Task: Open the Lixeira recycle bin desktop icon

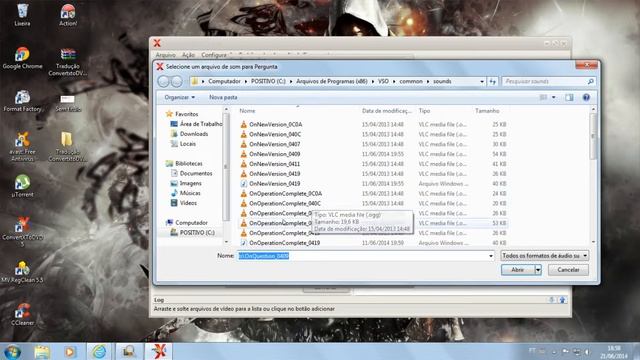Action: tap(22, 15)
